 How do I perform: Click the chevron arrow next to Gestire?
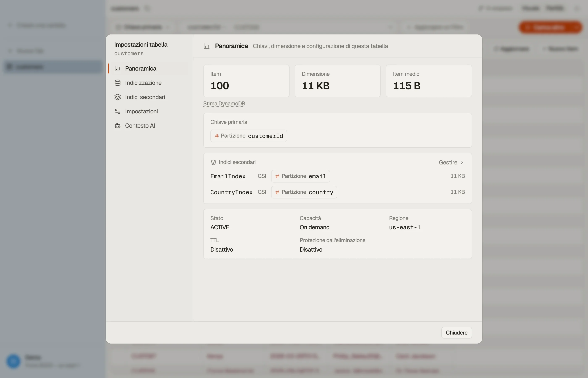click(462, 162)
